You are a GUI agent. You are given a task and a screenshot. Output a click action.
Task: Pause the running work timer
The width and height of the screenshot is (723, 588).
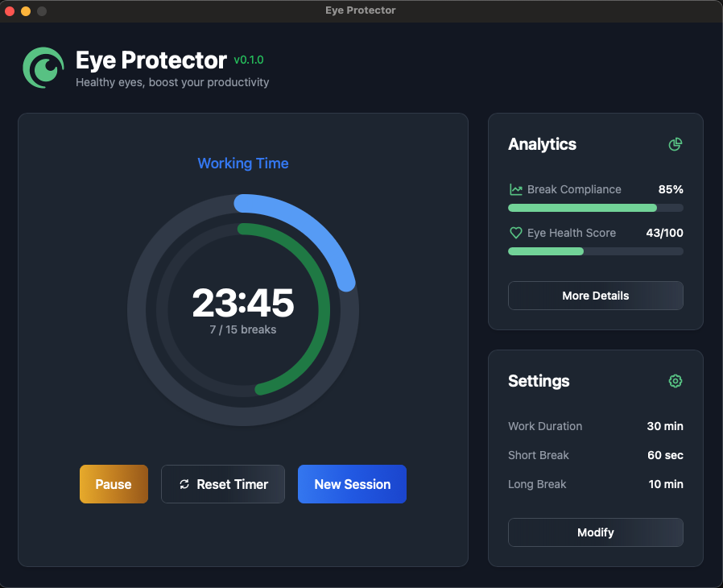(114, 484)
